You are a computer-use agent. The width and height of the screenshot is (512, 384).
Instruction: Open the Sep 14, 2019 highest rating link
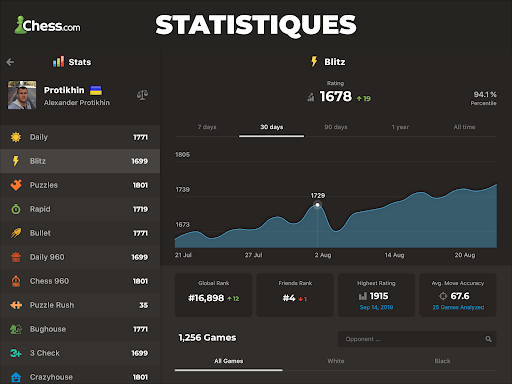click(x=376, y=307)
